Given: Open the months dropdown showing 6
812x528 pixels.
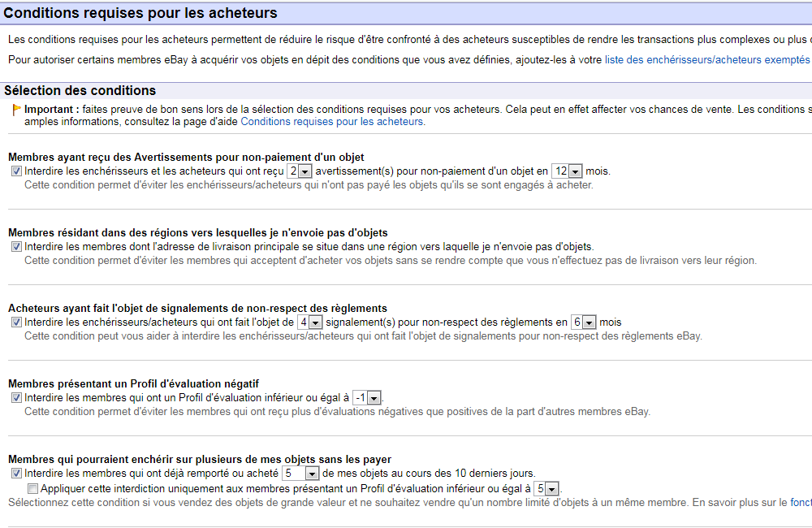Looking at the screenshot, I should (x=584, y=322).
